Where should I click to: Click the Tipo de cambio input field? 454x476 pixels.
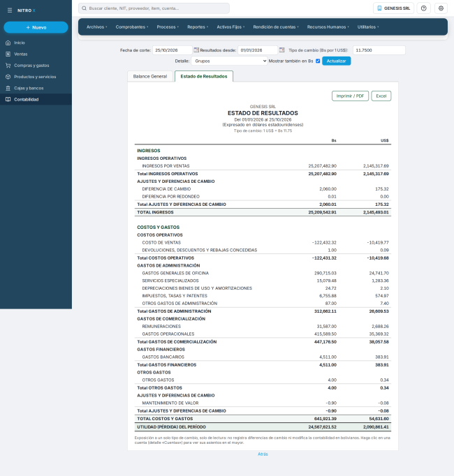tap(379, 50)
